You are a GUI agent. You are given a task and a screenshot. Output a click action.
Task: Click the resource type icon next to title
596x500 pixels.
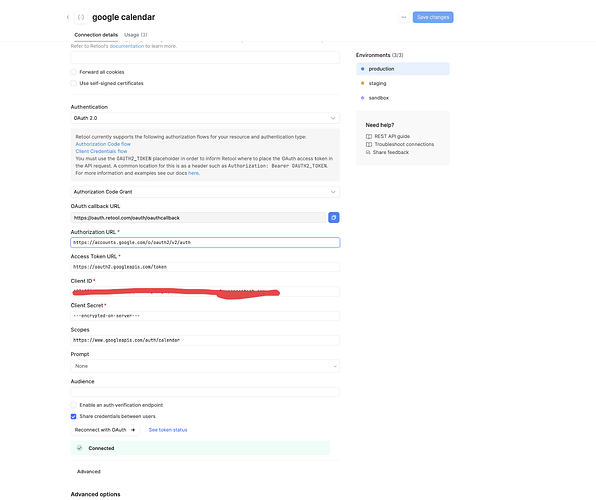(x=81, y=17)
